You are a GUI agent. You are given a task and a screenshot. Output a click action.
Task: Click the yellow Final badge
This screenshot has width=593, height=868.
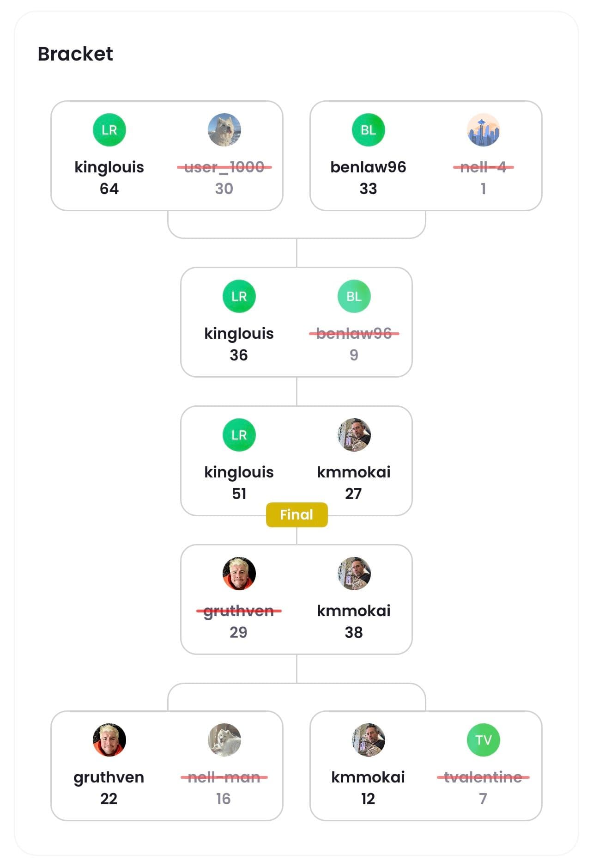tap(296, 514)
